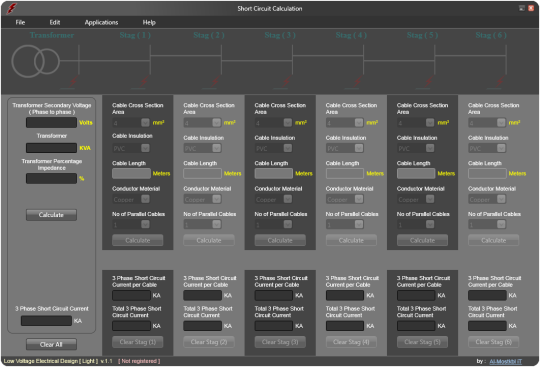Image resolution: width=540 pixels, height=367 pixels.
Task: Click the fault lightning icon under Stag (6)
Action: click(x=500, y=82)
